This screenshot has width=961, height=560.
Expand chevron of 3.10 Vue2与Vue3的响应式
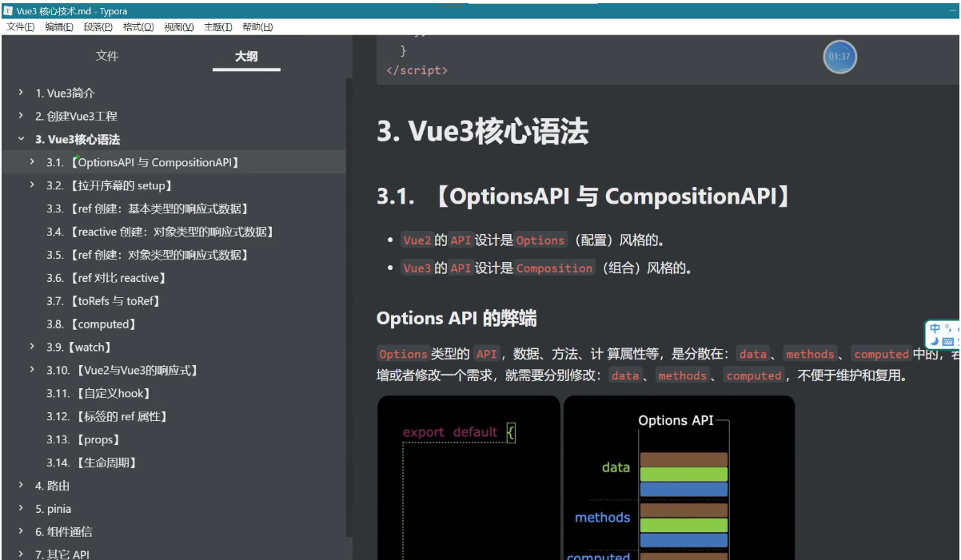tap(32, 370)
